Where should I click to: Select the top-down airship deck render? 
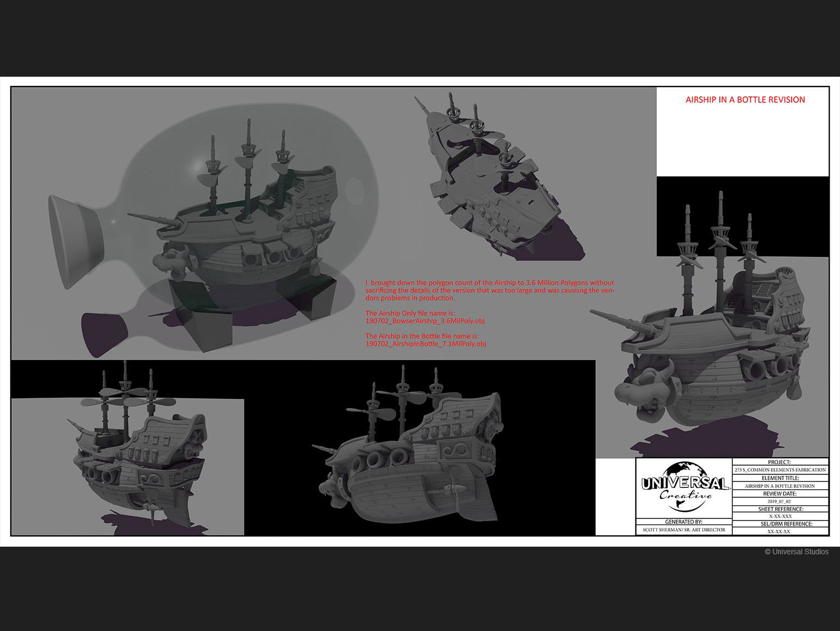pos(500,177)
